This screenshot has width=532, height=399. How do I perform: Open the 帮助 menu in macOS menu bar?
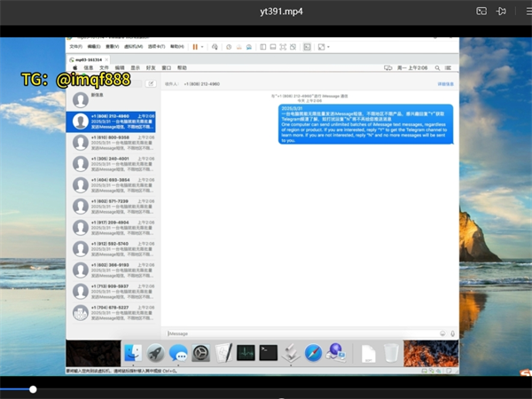click(182, 67)
